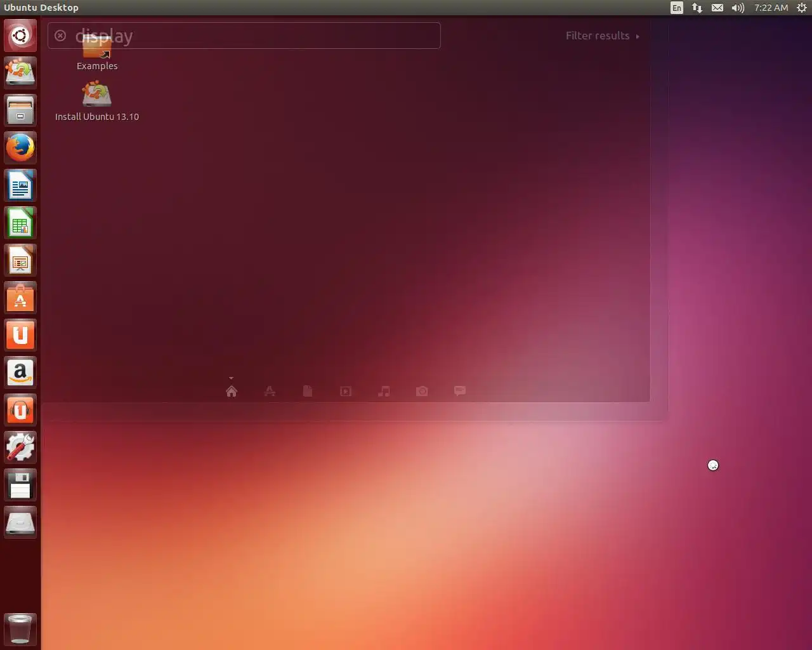812x650 pixels.
Task: Select the Home lens in Dash
Action: pos(232,391)
